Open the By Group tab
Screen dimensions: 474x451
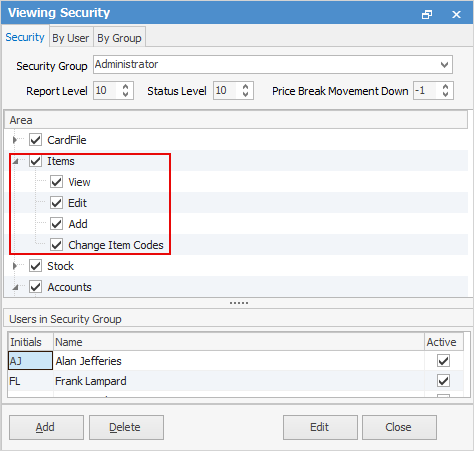119,38
